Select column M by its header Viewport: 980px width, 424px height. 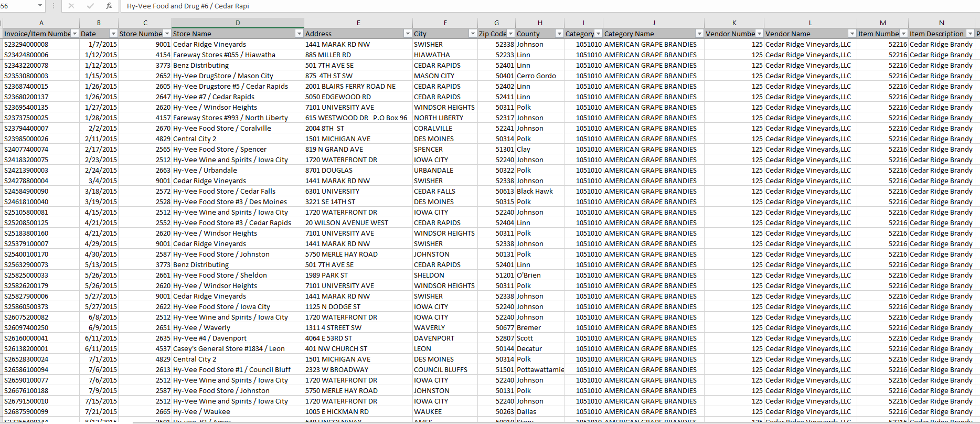pyautogui.click(x=883, y=23)
